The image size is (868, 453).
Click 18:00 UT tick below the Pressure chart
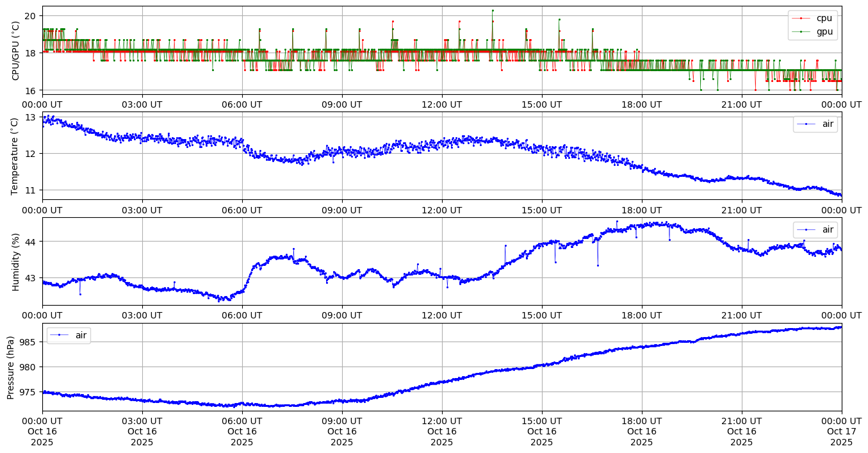click(641, 421)
